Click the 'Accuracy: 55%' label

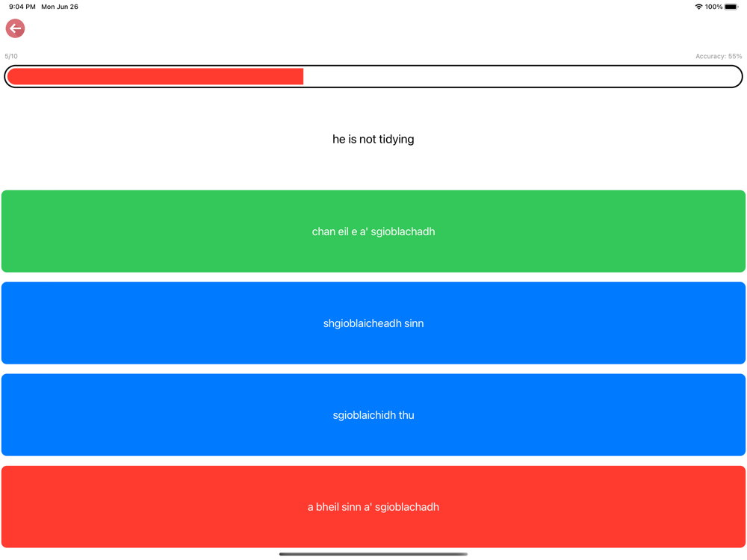coord(719,56)
